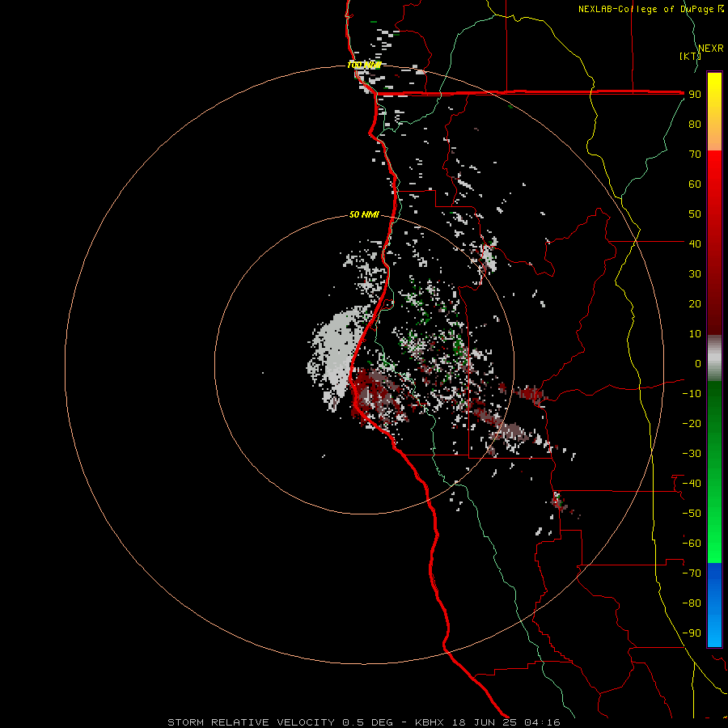Click the 'STORM RELATIVE VELOCITY 0.5 DEG' caption
The image size is (728, 728).
point(280,722)
